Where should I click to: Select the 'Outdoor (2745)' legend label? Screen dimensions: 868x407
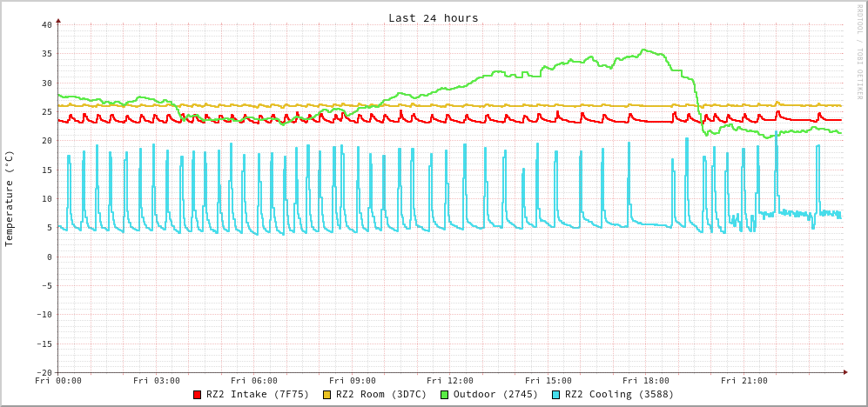click(495, 395)
